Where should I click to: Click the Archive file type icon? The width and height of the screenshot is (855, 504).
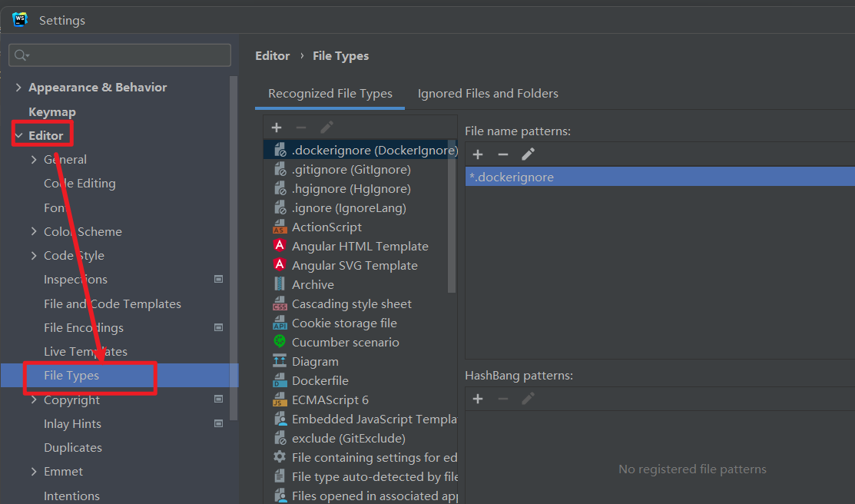tap(280, 284)
